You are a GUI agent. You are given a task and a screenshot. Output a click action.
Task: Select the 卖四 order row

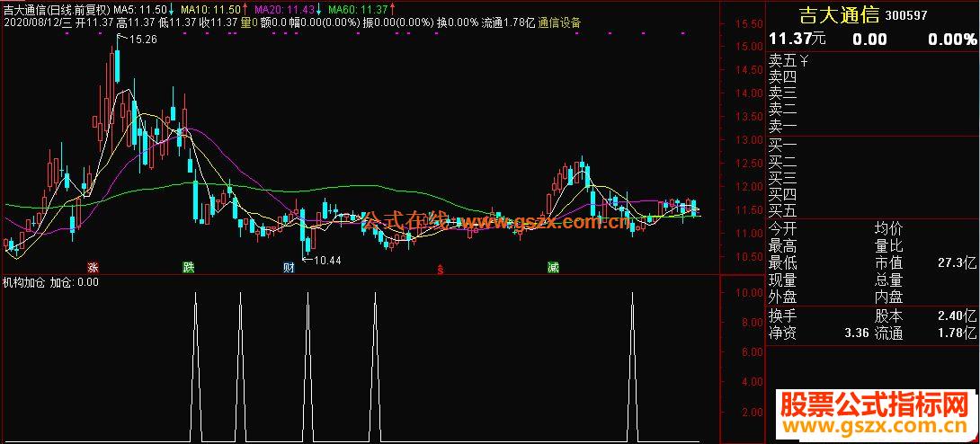coord(872,77)
